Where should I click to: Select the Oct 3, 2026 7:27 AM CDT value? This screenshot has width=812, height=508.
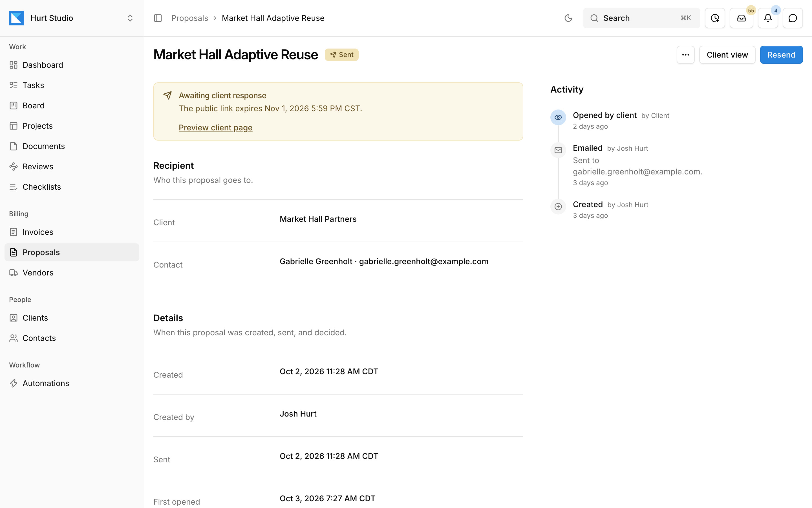click(x=328, y=499)
